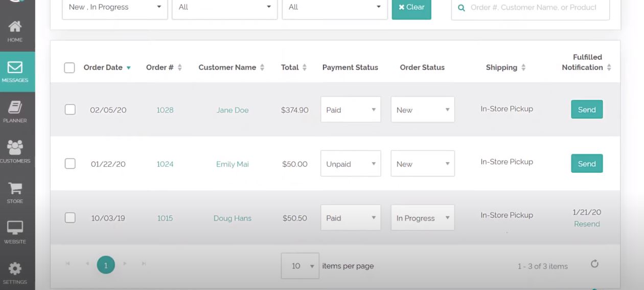Open Settings gear icon
644x290 pixels.
tap(15, 269)
